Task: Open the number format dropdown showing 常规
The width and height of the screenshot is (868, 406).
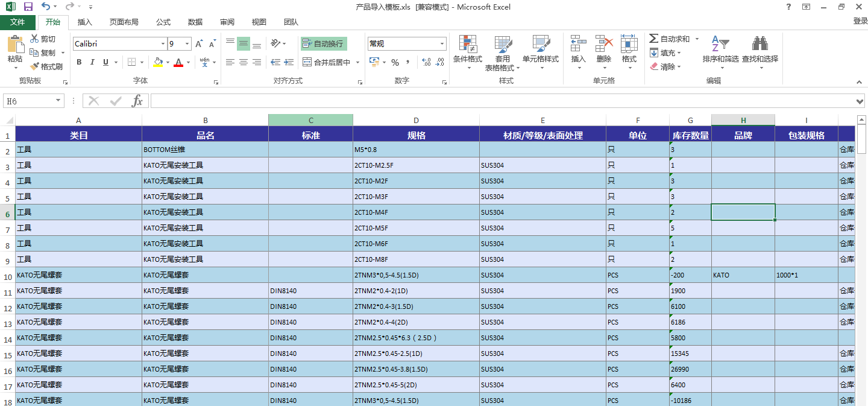Action: pyautogui.click(x=403, y=43)
